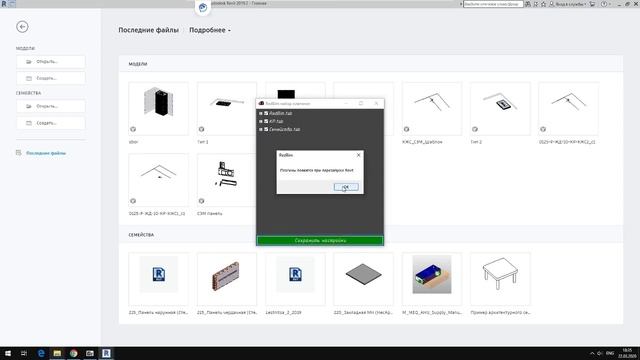The image size is (640, 360).
Task: Open the КЖС_СЭМ_Шаблон model thumbnail
Action: tap(432, 109)
